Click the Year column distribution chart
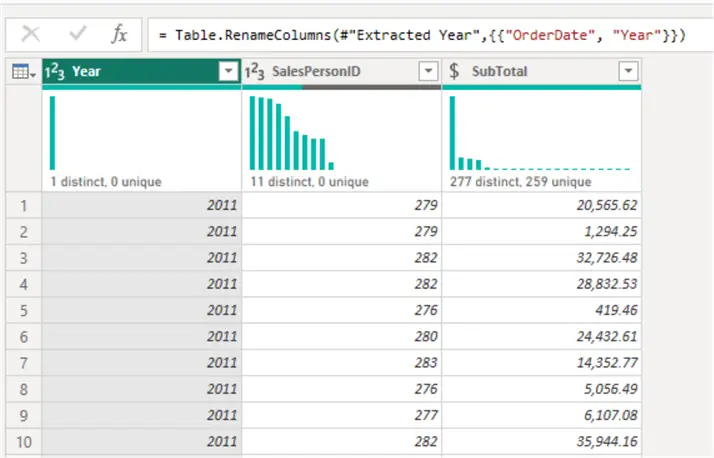Viewport: 714px width, 458px height. [x=142, y=132]
